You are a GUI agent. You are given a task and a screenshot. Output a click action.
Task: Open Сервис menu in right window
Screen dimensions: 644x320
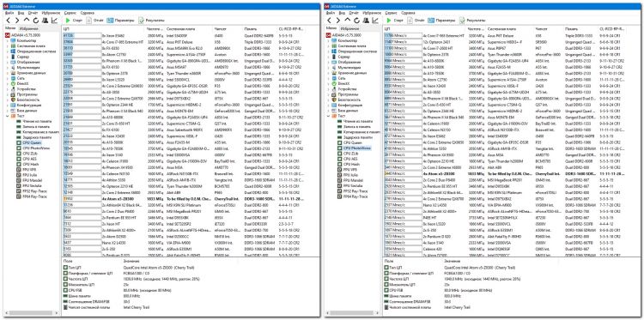pyautogui.click(x=392, y=13)
